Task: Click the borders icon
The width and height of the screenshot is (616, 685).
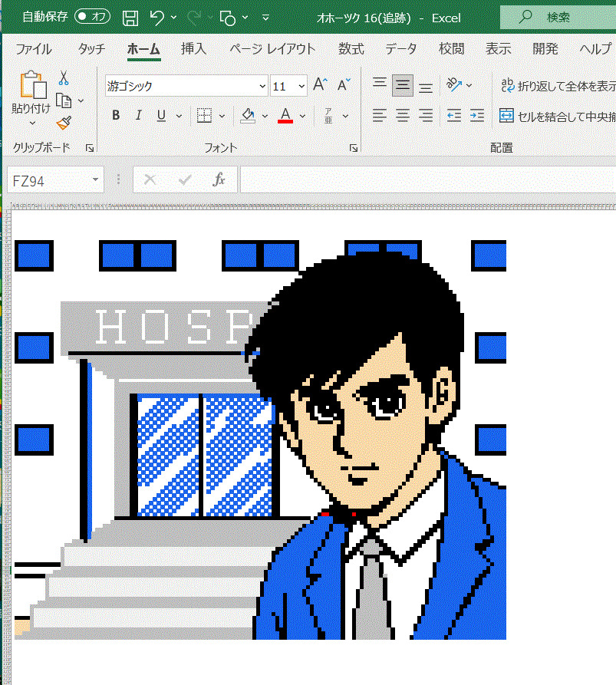Action: coord(205,115)
